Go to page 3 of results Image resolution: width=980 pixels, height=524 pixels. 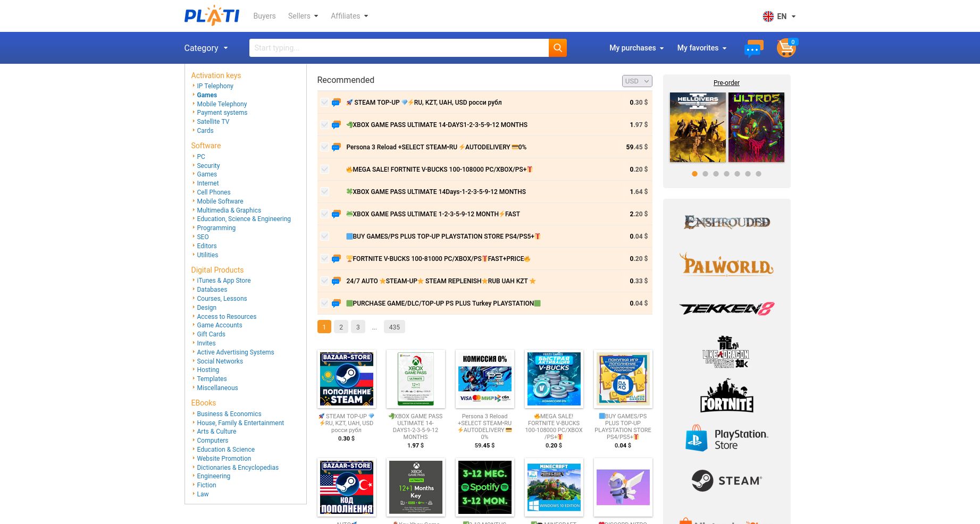click(358, 327)
